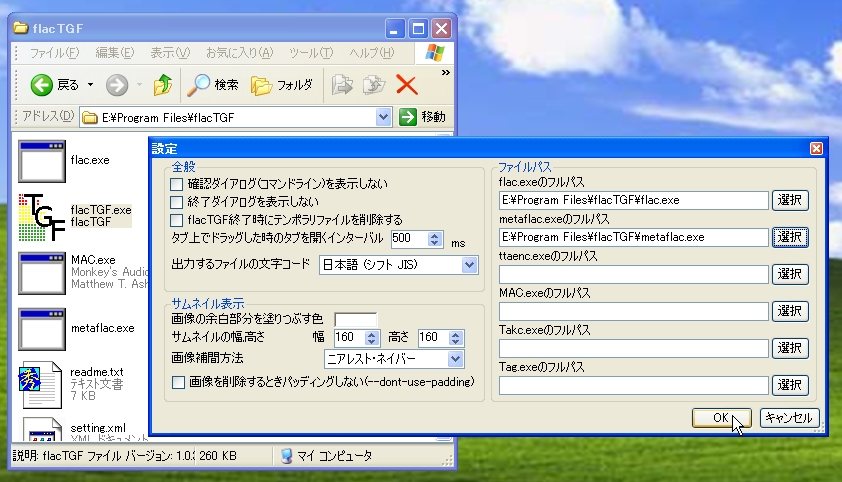Open the Search (検索) toolbar button

point(213,85)
